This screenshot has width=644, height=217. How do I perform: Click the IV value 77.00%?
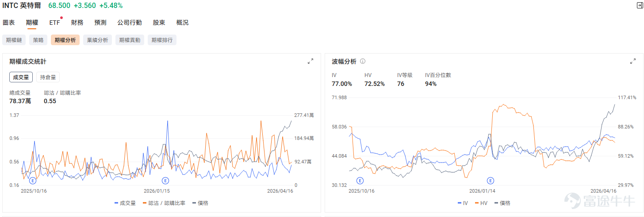pyautogui.click(x=342, y=84)
